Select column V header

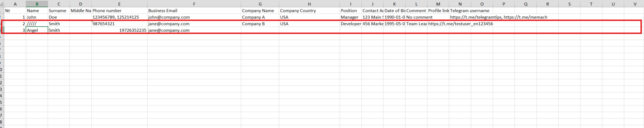[x=634, y=4]
